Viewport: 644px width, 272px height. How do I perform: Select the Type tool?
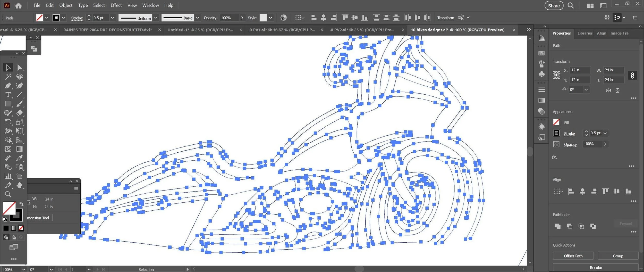click(8, 95)
